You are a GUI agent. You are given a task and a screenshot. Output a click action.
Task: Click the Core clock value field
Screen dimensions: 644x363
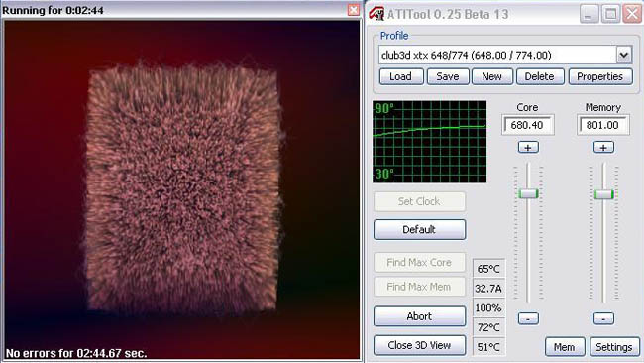coord(528,125)
